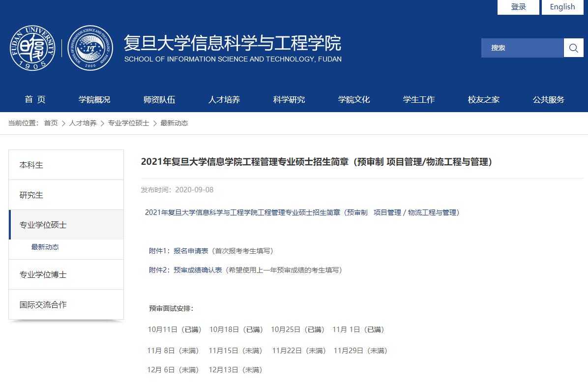Image resolution: width=588 pixels, height=389 pixels.
Task: Open the 预审成绩确认表 attachment link
Action: (x=198, y=270)
